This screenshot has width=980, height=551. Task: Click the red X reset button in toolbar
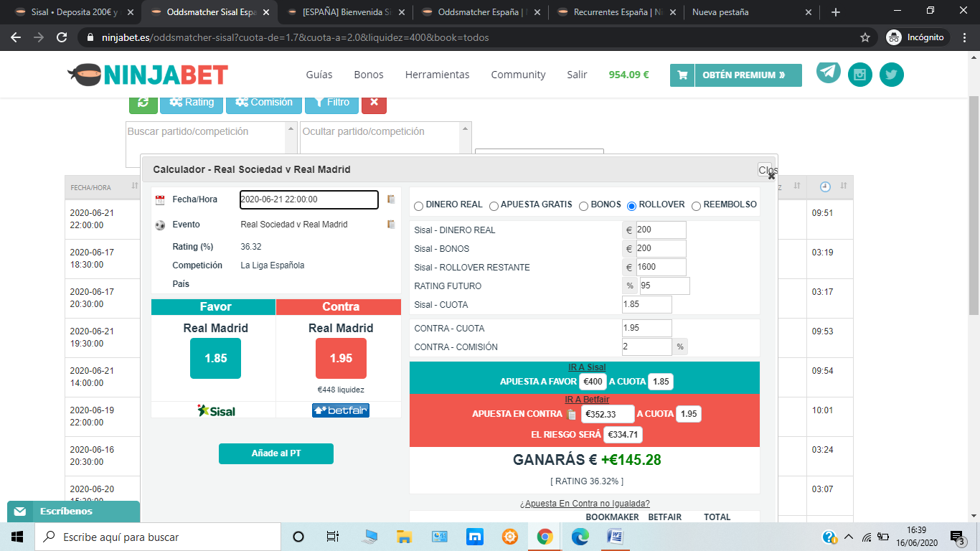[x=374, y=103]
